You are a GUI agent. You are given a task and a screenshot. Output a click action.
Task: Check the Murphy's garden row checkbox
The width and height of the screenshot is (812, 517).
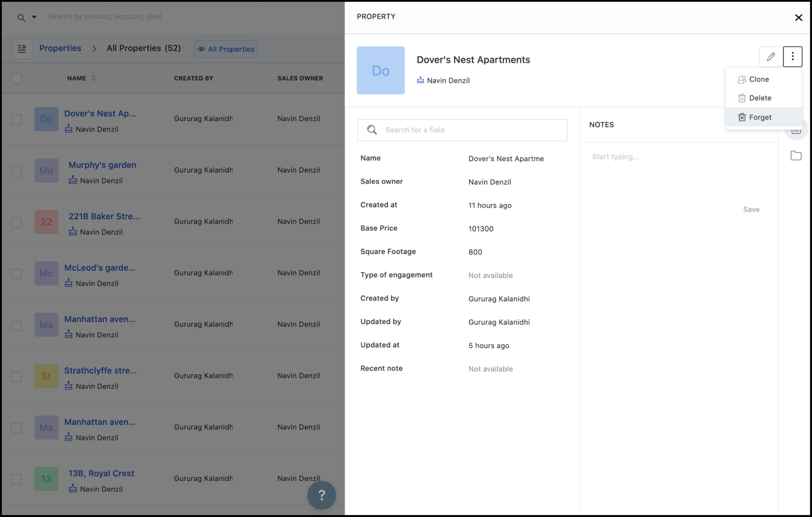(x=17, y=171)
